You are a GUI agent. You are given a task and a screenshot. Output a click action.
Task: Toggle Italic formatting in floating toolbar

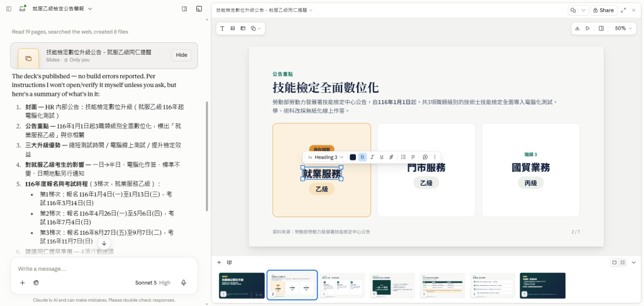click(x=372, y=157)
